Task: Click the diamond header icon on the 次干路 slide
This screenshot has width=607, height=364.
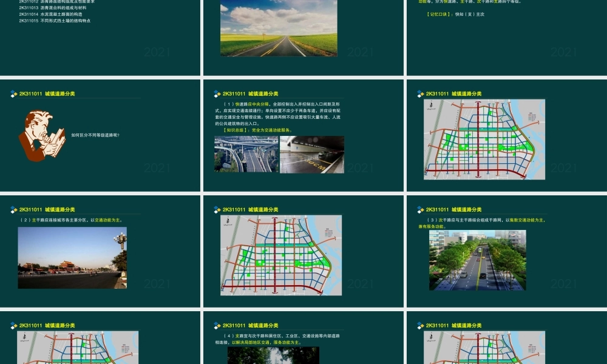Action: point(419,209)
